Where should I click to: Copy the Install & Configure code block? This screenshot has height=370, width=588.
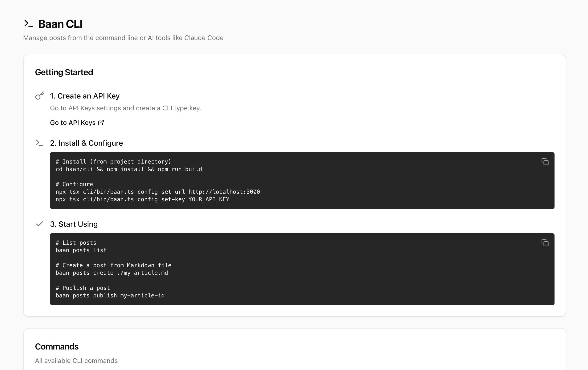[545, 162]
